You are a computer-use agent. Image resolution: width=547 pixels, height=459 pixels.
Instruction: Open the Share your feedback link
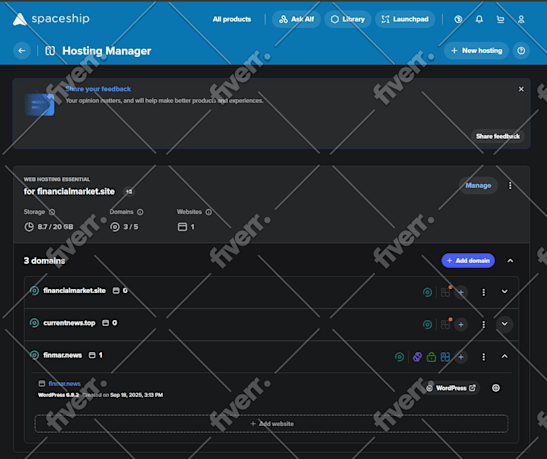click(98, 89)
